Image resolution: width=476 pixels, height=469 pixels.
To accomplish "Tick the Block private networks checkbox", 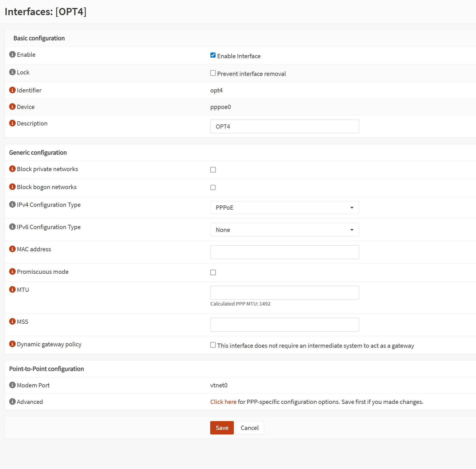I will (213, 170).
